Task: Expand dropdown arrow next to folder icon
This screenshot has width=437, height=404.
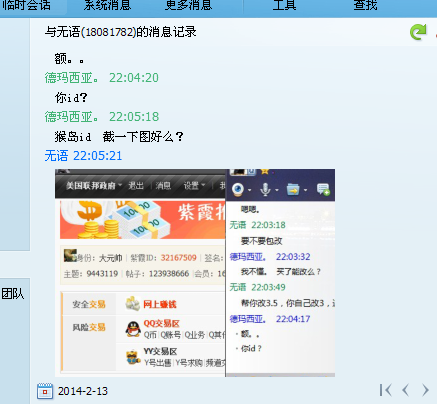Action: (305, 190)
